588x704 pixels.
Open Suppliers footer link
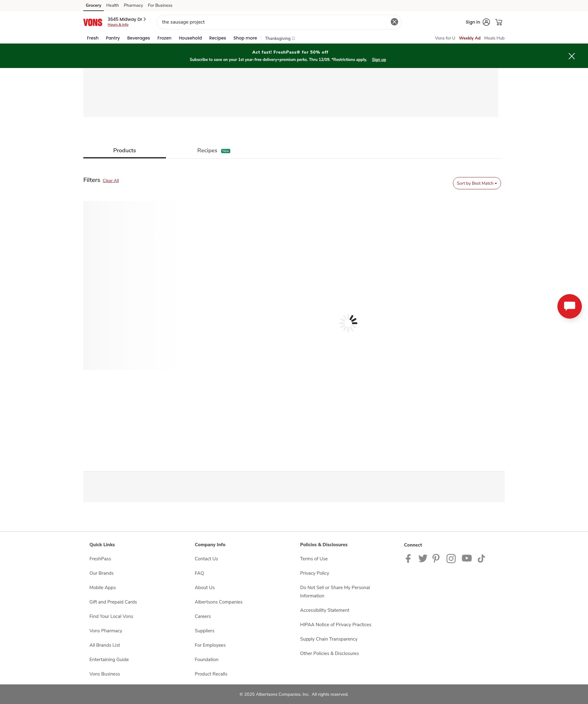pos(204,630)
